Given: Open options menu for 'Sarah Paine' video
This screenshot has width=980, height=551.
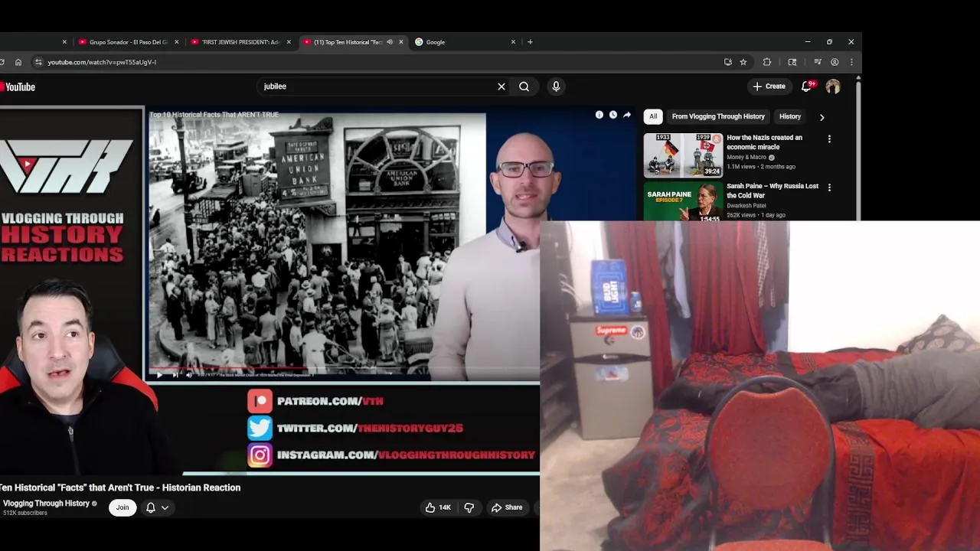Looking at the screenshot, I should [x=829, y=187].
